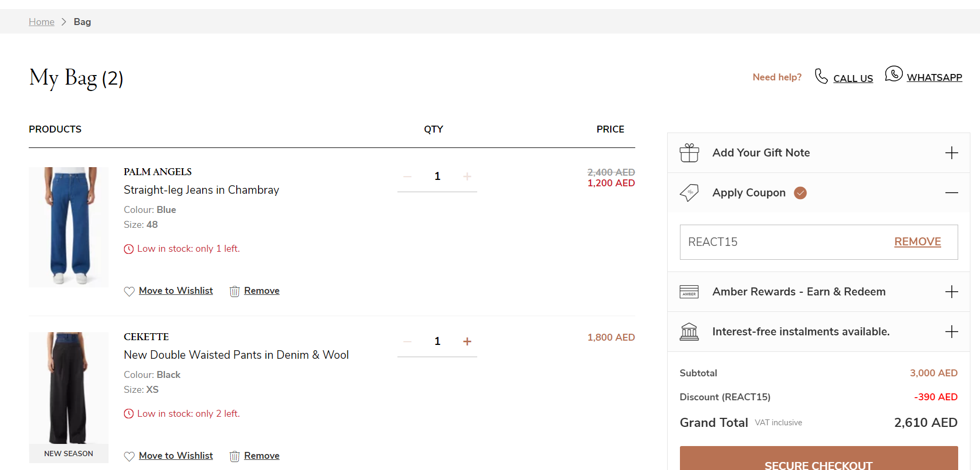The height and width of the screenshot is (470, 980).
Task: Click the bank instalments icon
Action: point(690,332)
